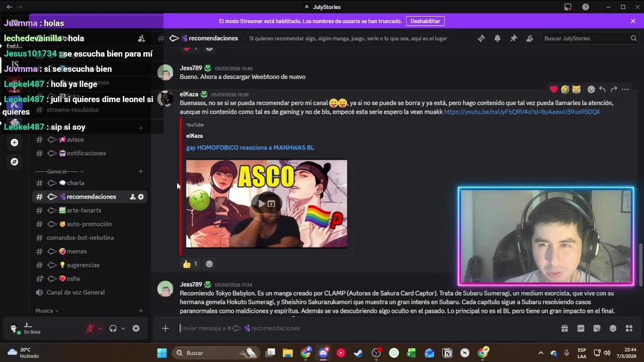This screenshot has width=644, height=362.
Task: React with red heart on elKaza message
Action: pyautogui.click(x=554, y=89)
